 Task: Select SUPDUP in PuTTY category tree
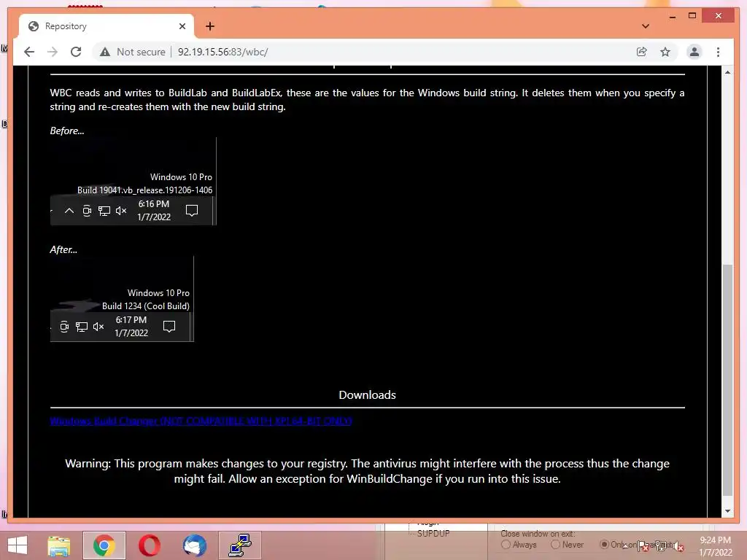click(433, 534)
